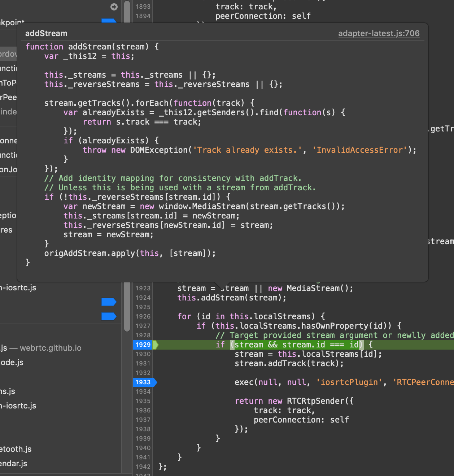Toggle the blue breakpoint marker beside the Breakpoint row
Screen dimensions: 454x476
[109, 21]
